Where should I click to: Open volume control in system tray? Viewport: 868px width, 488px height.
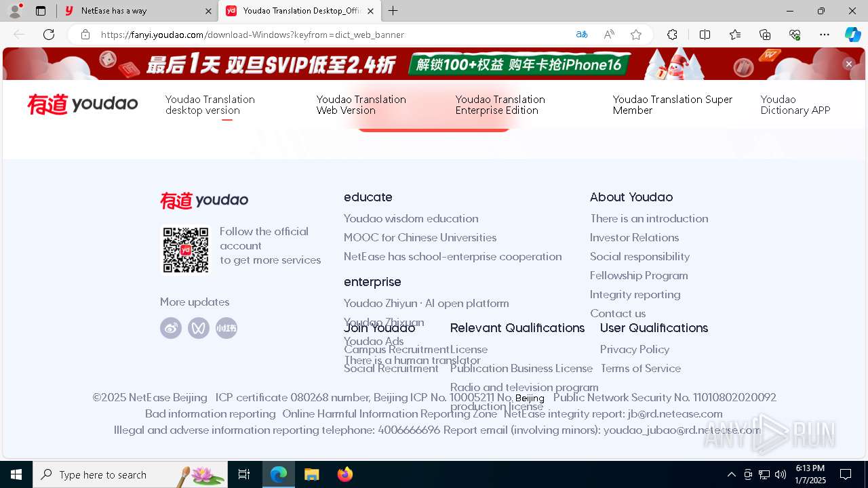tap(781, 474)
